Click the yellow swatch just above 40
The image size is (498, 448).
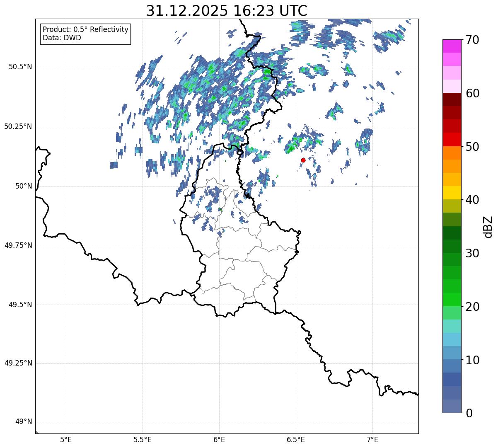(x=452, y=193)
